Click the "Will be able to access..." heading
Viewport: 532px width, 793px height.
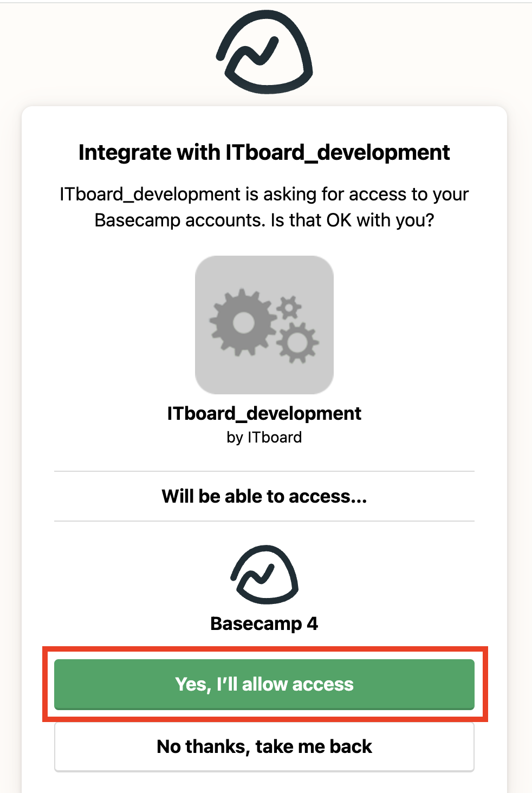pos(264,496)
